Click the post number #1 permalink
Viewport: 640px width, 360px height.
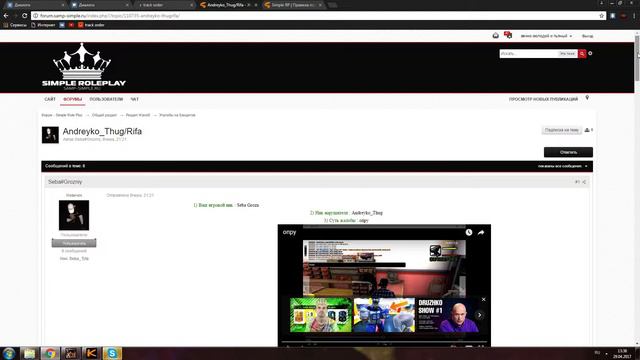point(577,182)
